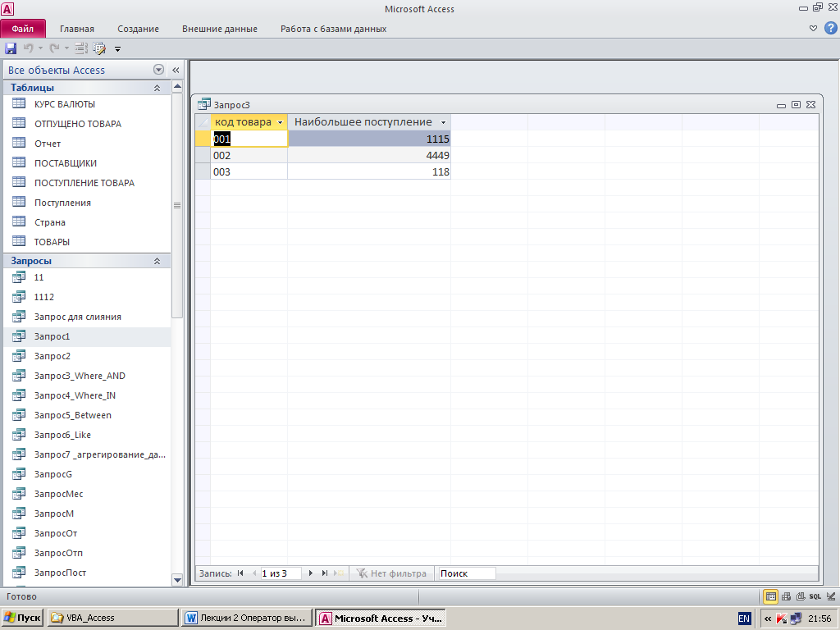Select the ПОСТУПЛЕНИЕ ТОВАРА table icon
This screenshot has width=840, height=630.
click(20, 182)
